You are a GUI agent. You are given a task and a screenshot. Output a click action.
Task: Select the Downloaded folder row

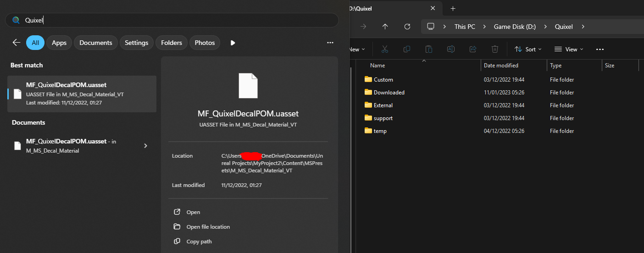[500, 92]
